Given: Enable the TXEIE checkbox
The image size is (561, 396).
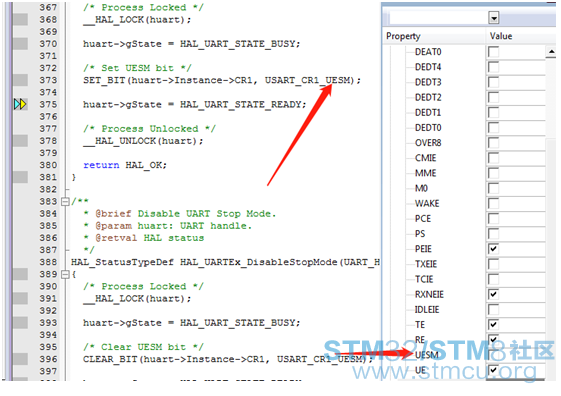Looking at the screenshot, I should tap(493, 264).
